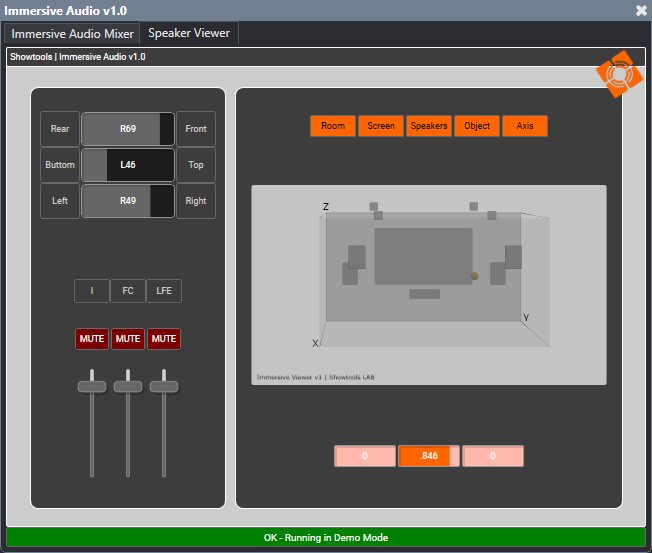652x553 pixels.
Task: Click the FC channel volume fader handle
Action: click(x=128, y=387)
